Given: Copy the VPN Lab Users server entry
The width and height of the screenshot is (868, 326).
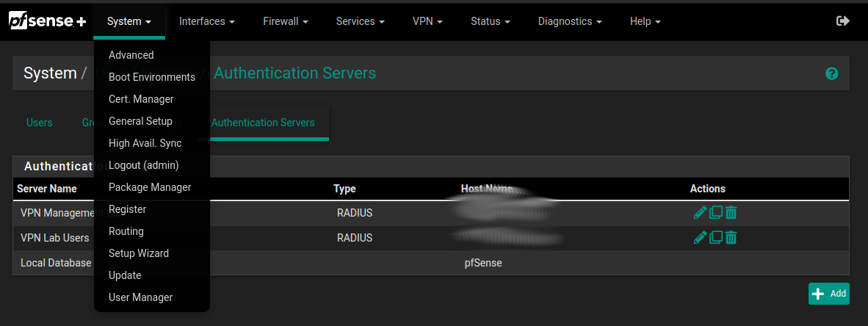Looking at the screenshot, I should [716, 238].
